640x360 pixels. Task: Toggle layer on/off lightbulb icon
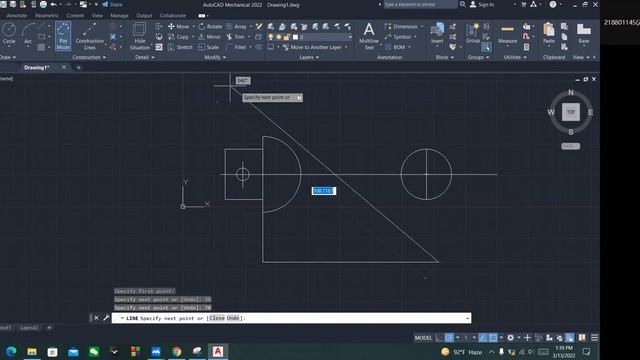coord(270,37)
